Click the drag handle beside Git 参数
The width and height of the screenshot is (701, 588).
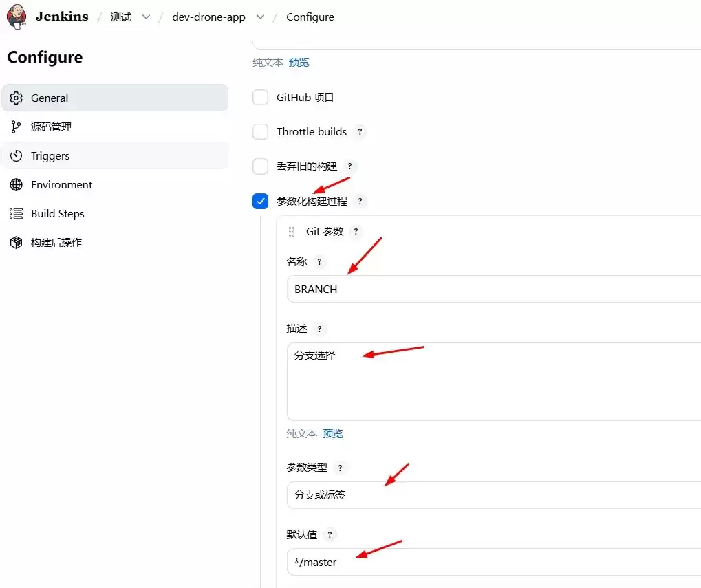tap(292, 232)
